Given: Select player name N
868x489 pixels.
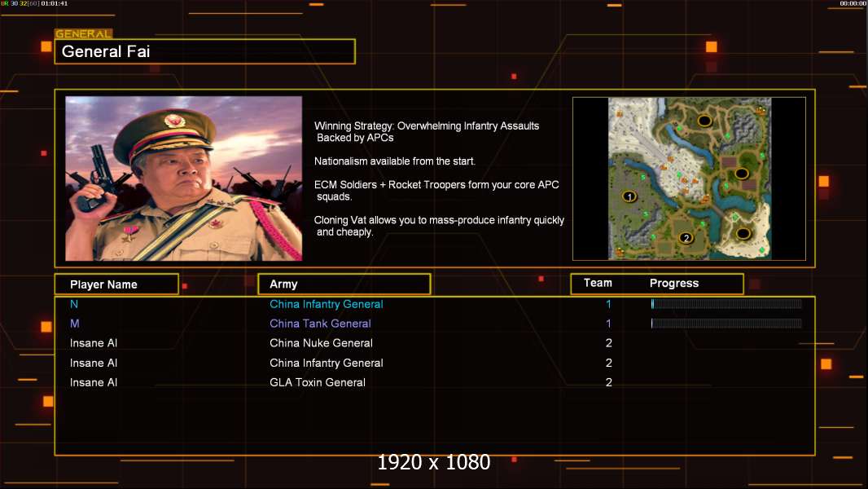Looking at the screenshot, I should (74, 304).
